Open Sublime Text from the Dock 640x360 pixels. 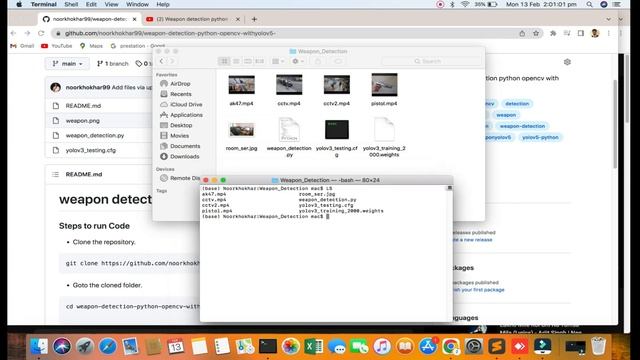[x=496, y=347]
